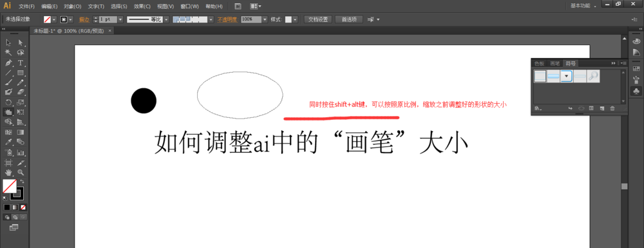This screenshot has width=644, height=248.
Task: Select the Eyedropper tool
Action: (x=8, y=142)
